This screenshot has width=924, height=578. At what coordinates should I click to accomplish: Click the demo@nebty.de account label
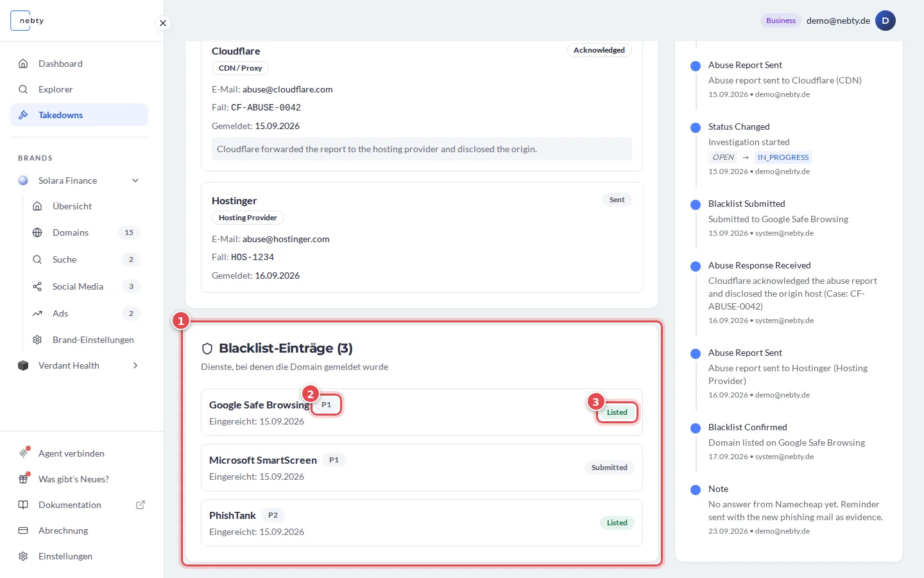tap(838, 21)
